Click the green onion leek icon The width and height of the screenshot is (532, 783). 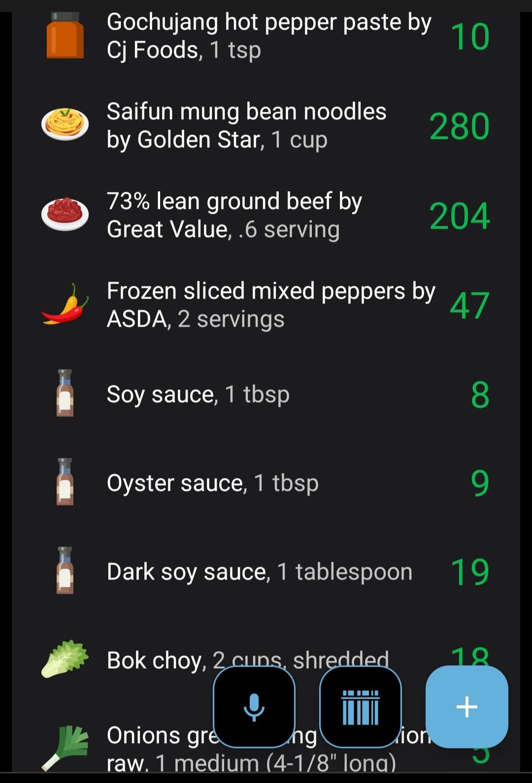(x=65, y=748)
